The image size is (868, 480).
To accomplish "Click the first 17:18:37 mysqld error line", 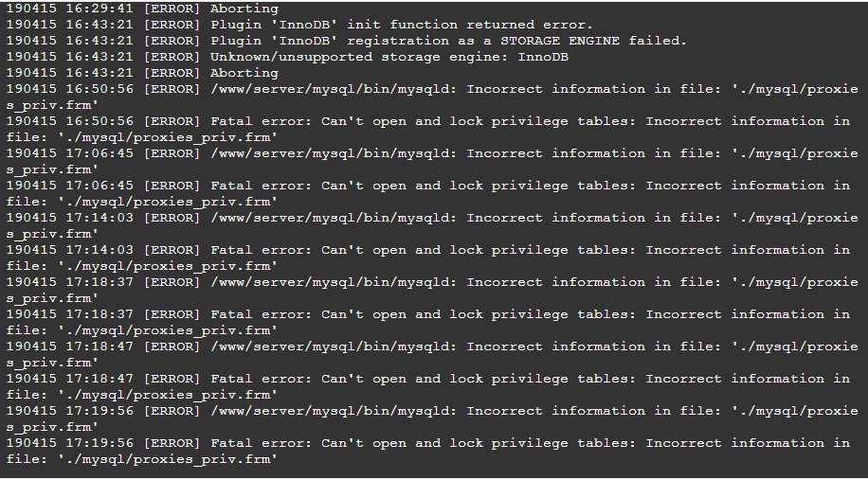I will (x=432, y=289).
